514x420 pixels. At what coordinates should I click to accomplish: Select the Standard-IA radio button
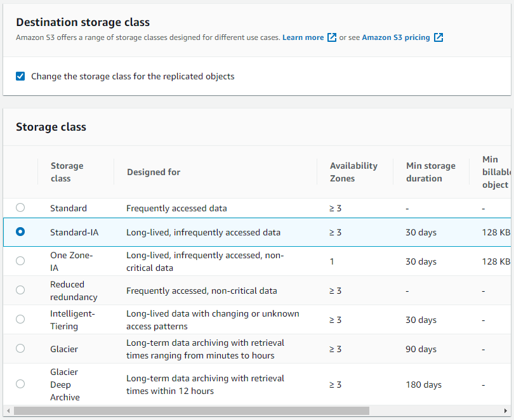tap(20, 232)
